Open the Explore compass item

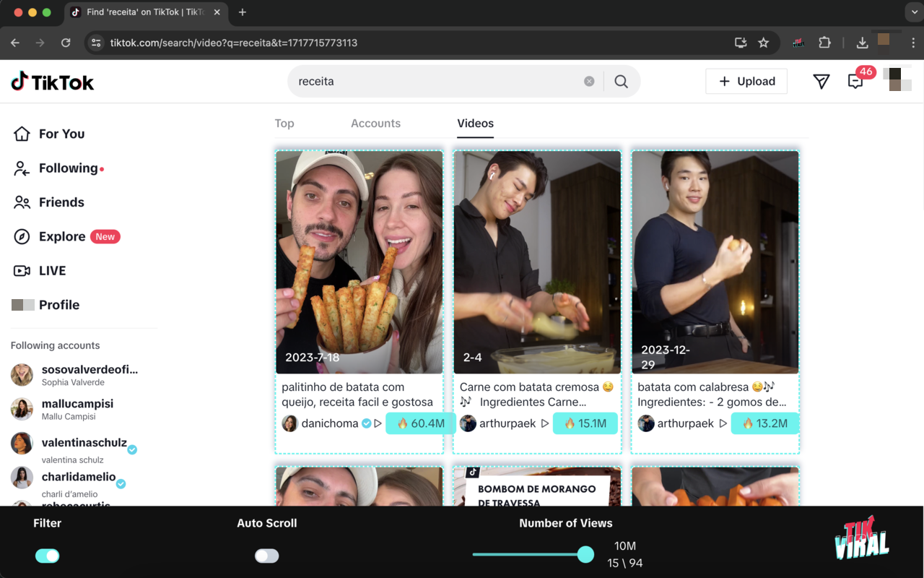[62, 236]
